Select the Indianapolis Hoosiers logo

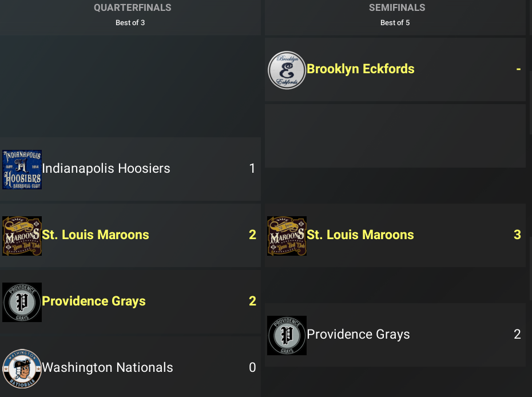pyautogui.click(x=22, y=168)
